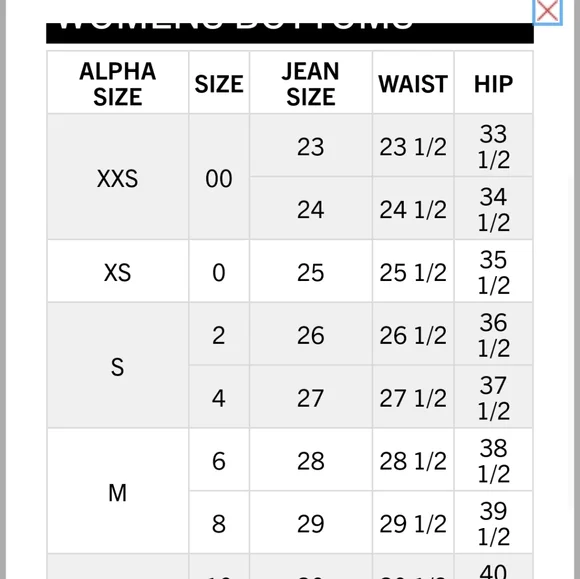Click jean size 24 cell

coord(311,208)
